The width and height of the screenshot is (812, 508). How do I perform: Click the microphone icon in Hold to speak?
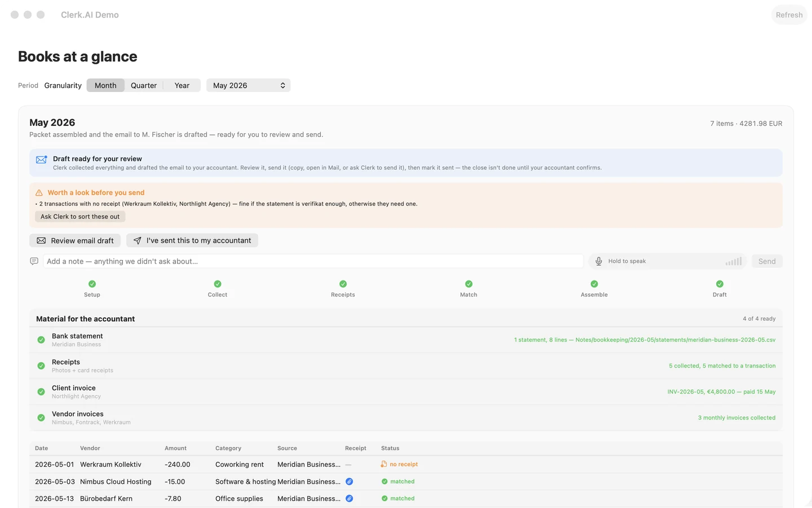599,261
